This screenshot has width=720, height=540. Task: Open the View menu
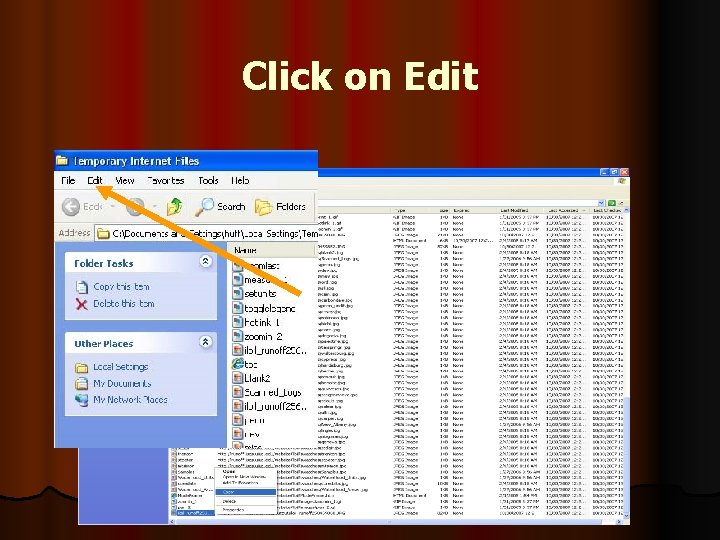pyautogui.click(x=124, y=180)
